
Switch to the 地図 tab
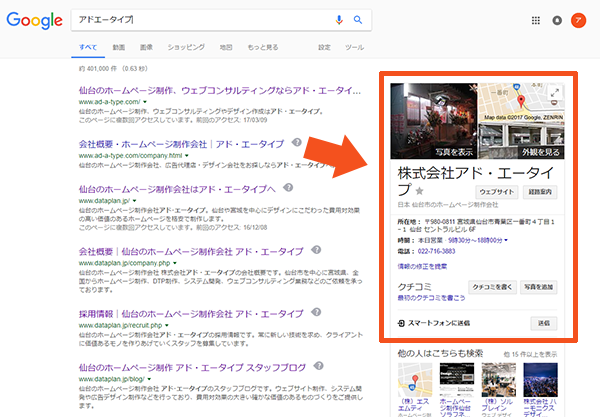coord(226,47)
